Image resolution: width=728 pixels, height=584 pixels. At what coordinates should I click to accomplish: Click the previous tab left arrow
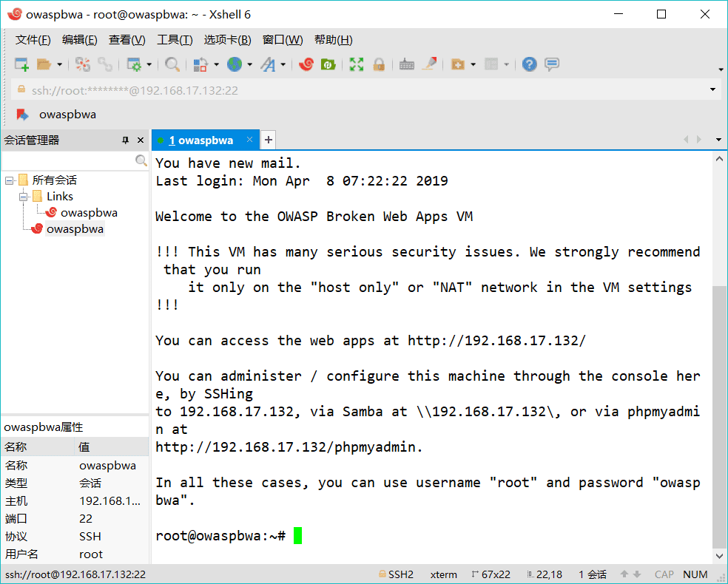click(x=686, y=140)
